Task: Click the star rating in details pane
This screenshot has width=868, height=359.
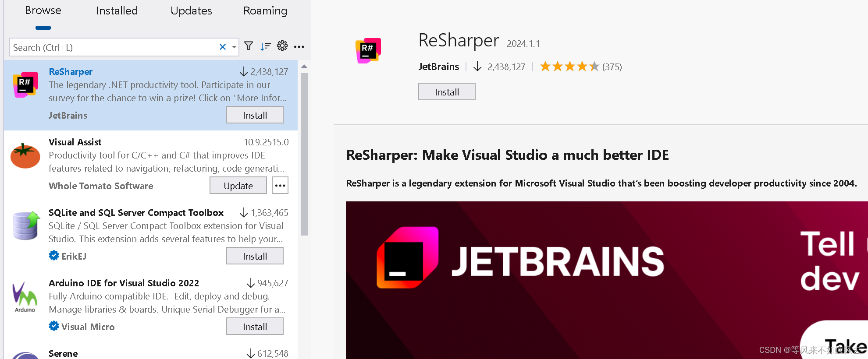Action: [x=569, y=67]
